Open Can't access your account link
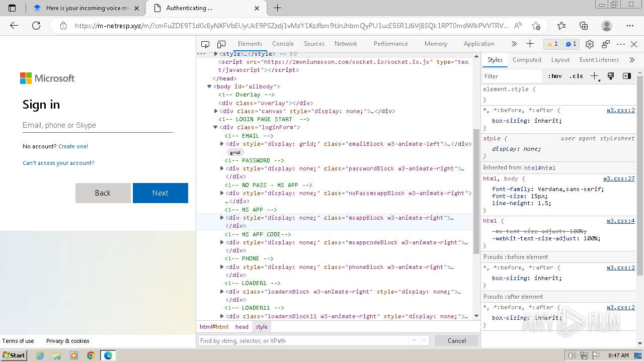The image size is (644, 362). pyautogui.click(x=58, y=163)
